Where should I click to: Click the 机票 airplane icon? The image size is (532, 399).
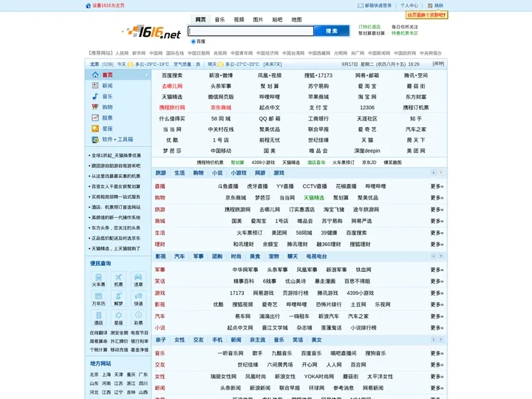[118, 277]
